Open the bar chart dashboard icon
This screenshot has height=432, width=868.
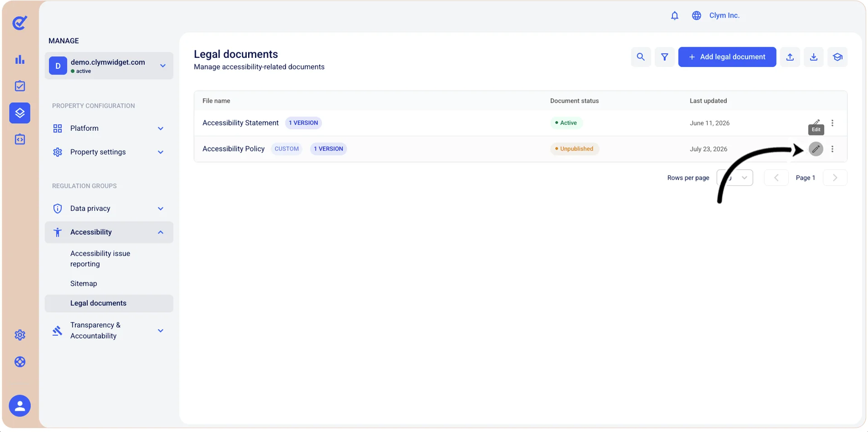20,59
